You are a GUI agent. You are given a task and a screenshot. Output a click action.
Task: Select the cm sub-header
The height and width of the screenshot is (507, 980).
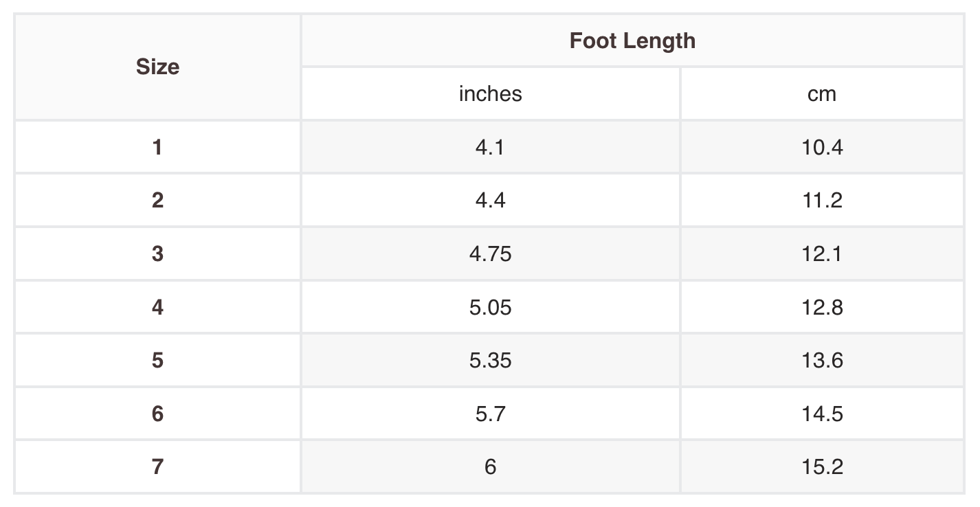pos(822,93)
